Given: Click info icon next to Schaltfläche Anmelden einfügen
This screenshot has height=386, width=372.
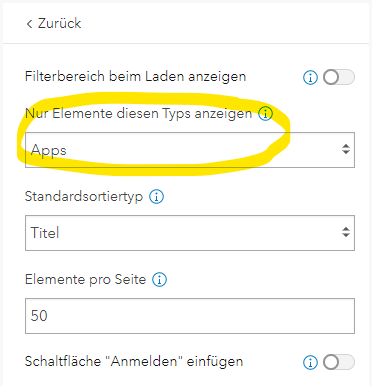Looking at the screenshot, I should pos(310,362).
